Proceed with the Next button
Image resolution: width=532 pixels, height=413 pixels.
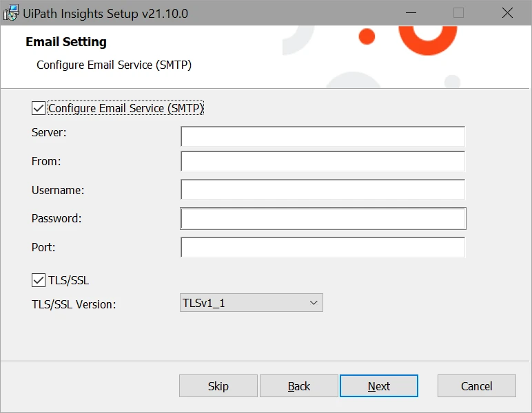[x=379, y=386]
